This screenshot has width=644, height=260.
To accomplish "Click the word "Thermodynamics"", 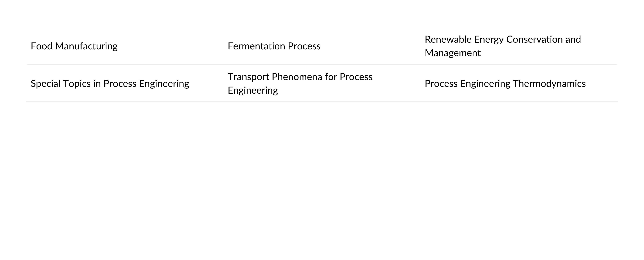I will pyautogui.click(x=549, y=84).
